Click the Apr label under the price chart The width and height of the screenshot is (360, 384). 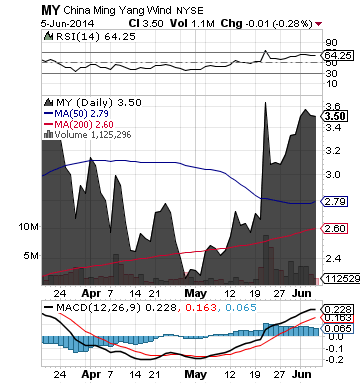pyautogui.click(x=91, y=294)
